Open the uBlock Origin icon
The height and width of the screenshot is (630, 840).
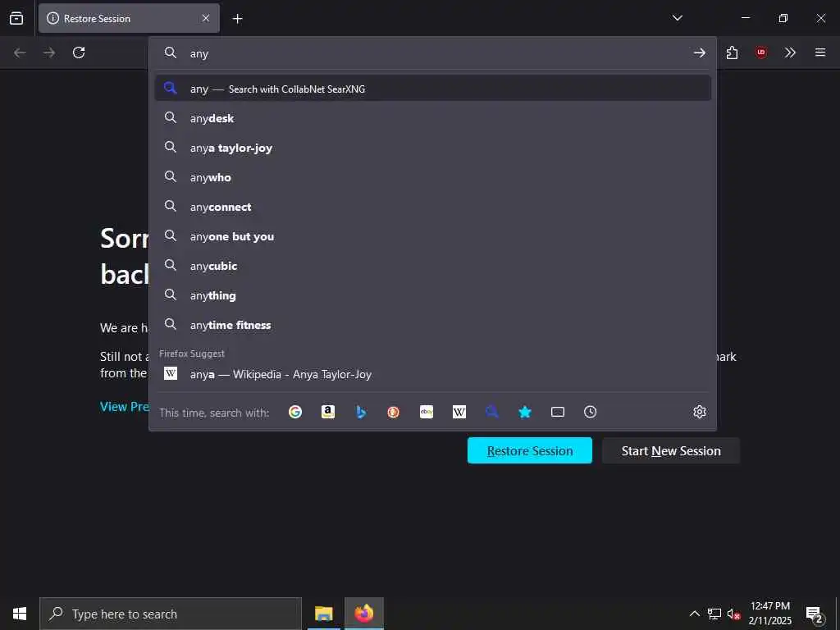point(761,52)
